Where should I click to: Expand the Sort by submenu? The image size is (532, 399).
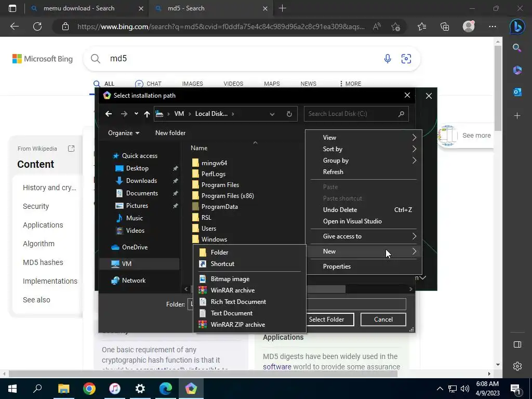click(363, 149)
